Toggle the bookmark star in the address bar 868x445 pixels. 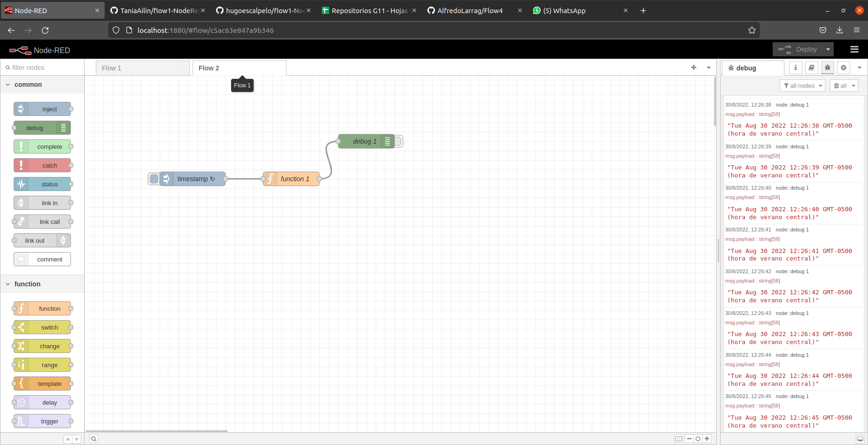(x=752, y=30)
